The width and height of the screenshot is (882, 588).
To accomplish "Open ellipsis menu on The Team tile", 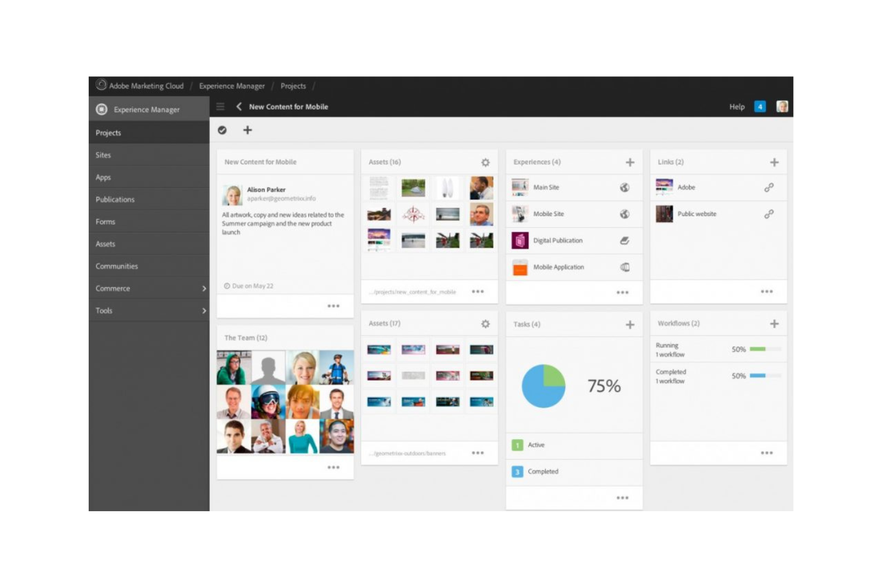I will [x=333, y=468].
